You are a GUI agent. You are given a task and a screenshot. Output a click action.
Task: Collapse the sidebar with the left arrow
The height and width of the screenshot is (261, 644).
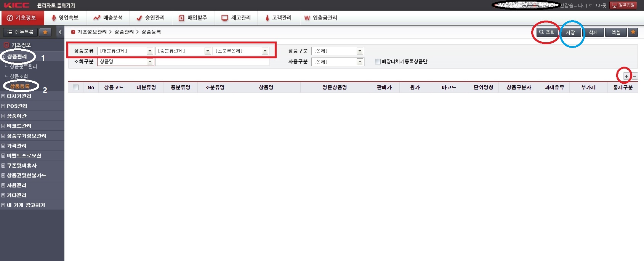(x=60, y=32)
